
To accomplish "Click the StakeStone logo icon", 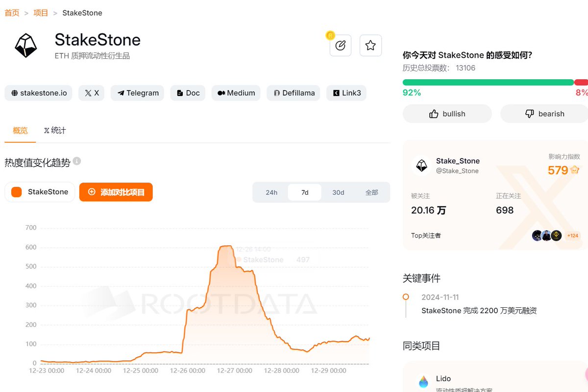I will coord(26,46).
